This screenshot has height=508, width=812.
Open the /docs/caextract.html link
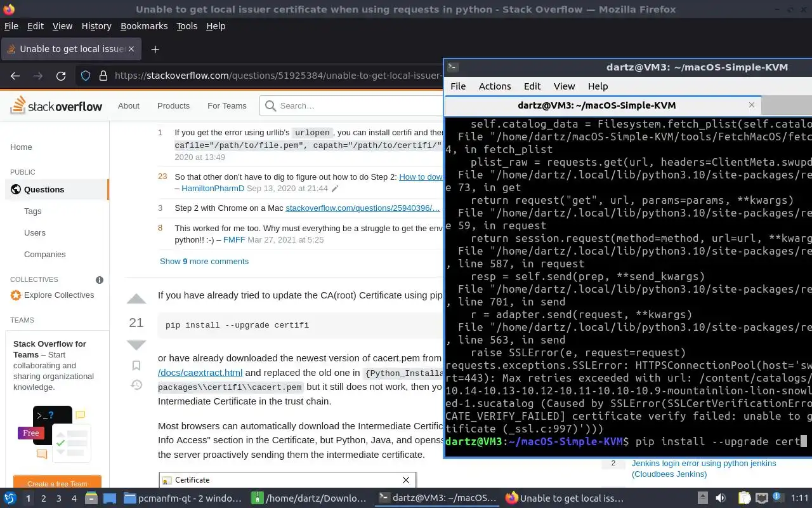pyautogui.click(x=200, y=373)
